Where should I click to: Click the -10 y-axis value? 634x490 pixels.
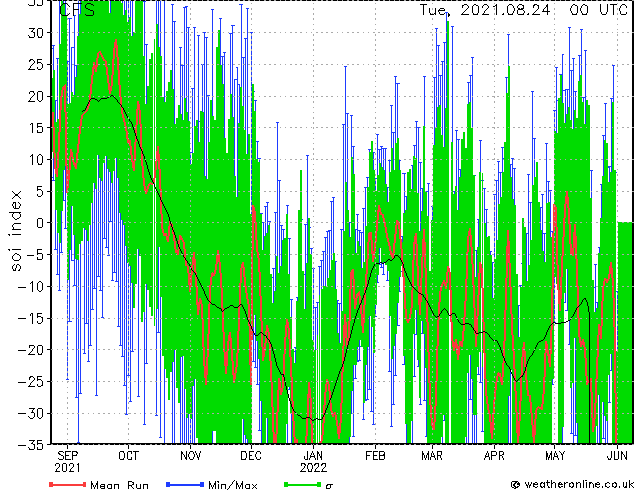click(x=31, y=286)
